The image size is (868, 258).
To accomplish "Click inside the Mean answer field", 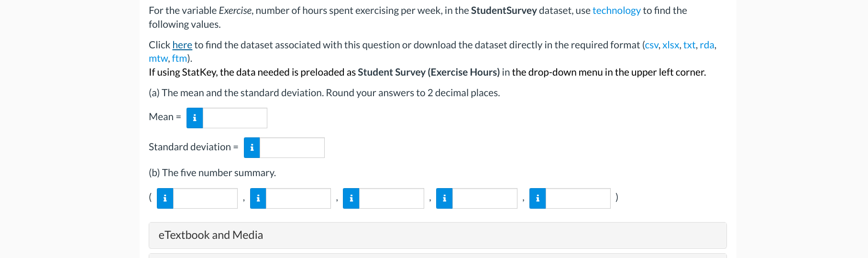I will click(235, 118).
